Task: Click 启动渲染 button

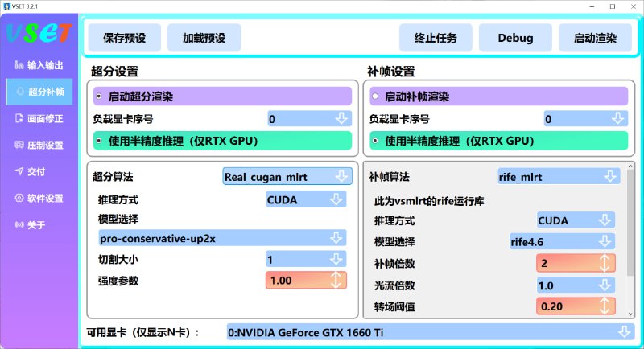Action: coord(595,38)
